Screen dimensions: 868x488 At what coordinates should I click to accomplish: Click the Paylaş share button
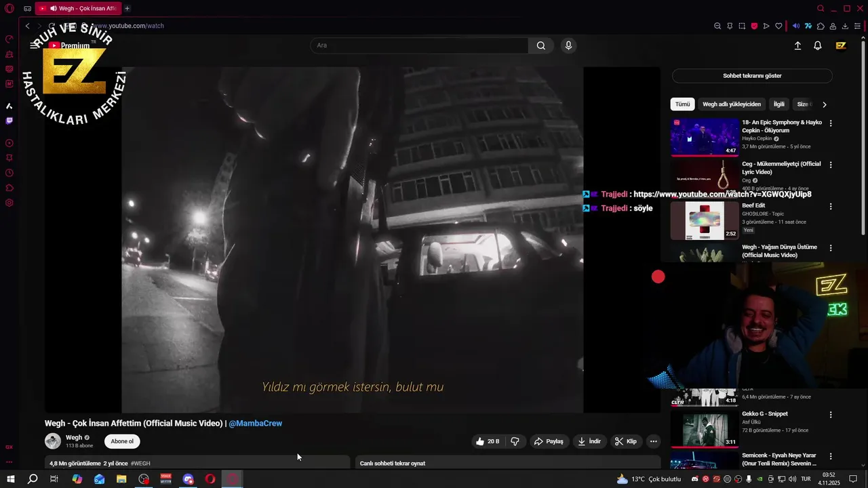[549, 441]
